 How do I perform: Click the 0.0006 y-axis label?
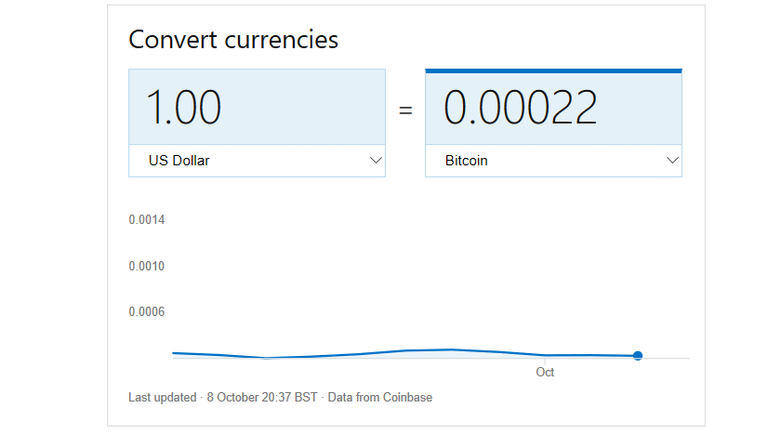click(x=146, y=312)
